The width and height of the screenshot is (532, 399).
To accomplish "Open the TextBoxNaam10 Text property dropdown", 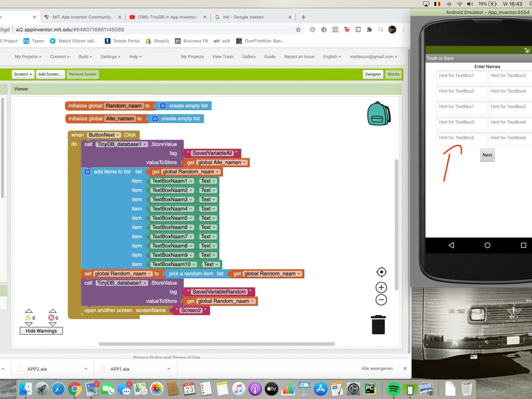I will pos(217,264).
